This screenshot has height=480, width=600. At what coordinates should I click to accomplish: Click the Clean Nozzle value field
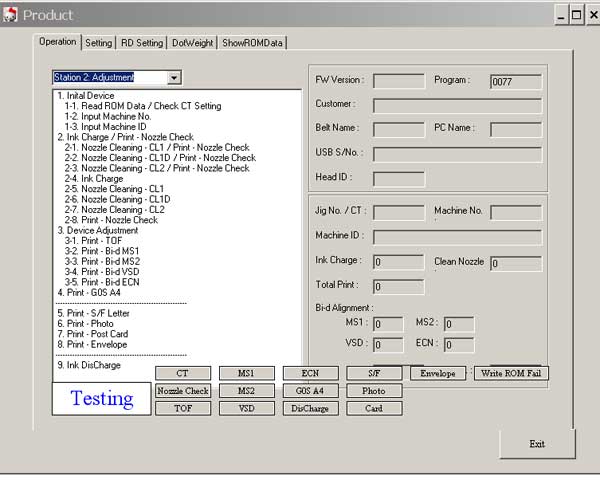[516, 263]
